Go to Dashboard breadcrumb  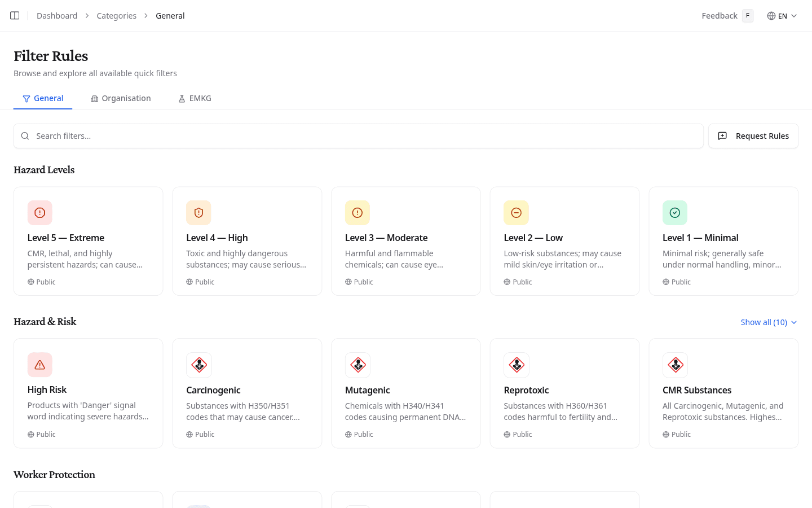[57, 16]
